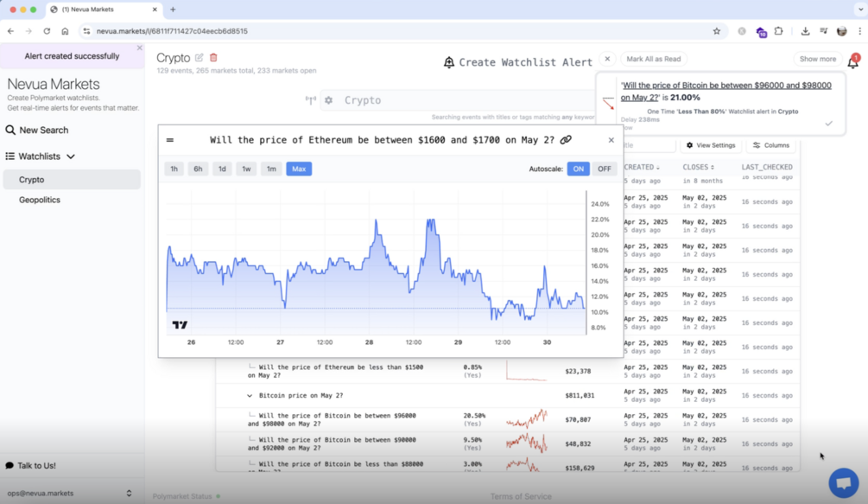Open the chat bubble support widget
Image resolution: width=868 pixels, height=504 pixels.
coord(844,483)
